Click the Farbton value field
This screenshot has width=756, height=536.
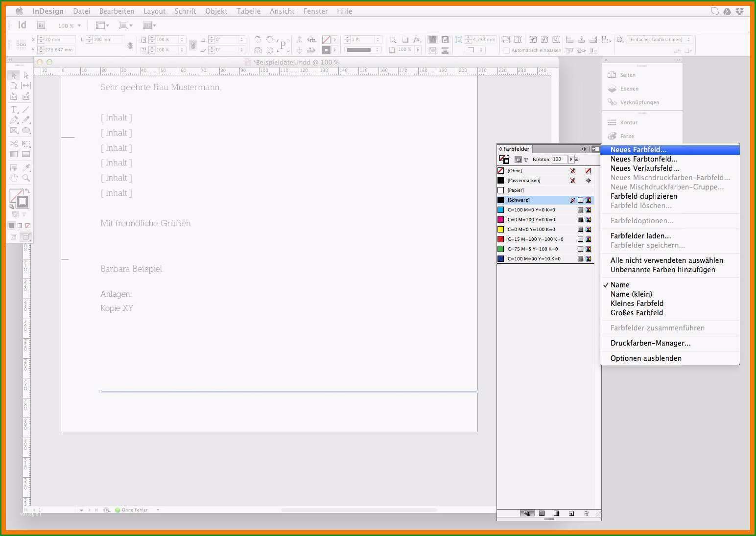point(559,159)
